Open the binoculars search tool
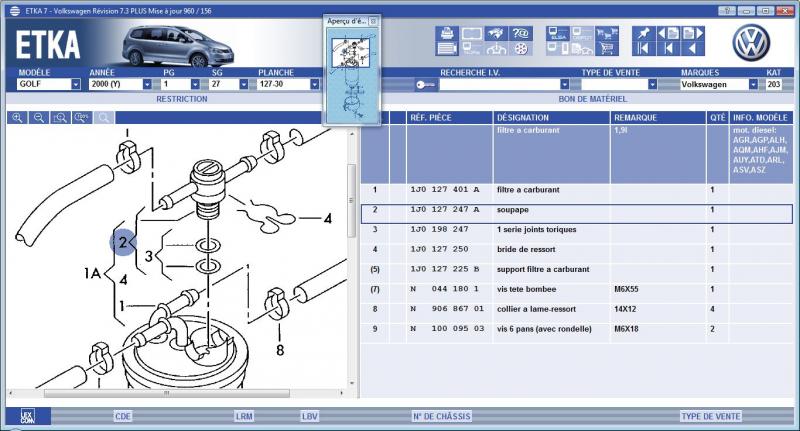 pyautogui.click(x=496, y=34)
